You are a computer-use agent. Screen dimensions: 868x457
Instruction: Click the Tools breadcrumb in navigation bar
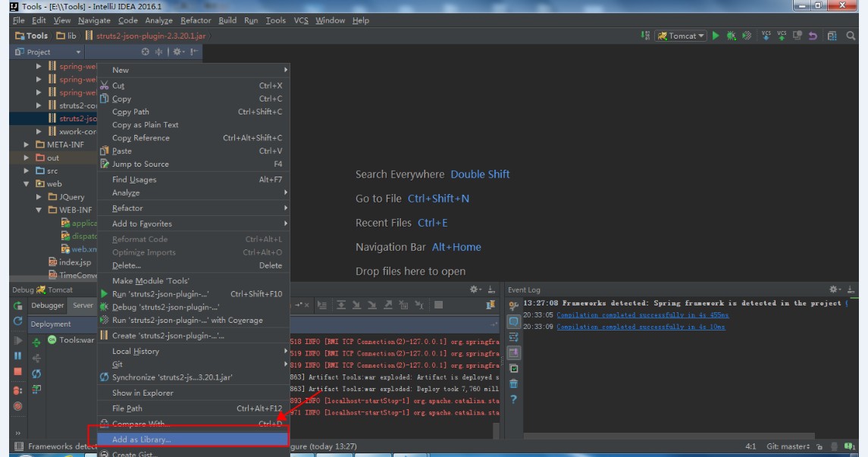click(32, 36)
